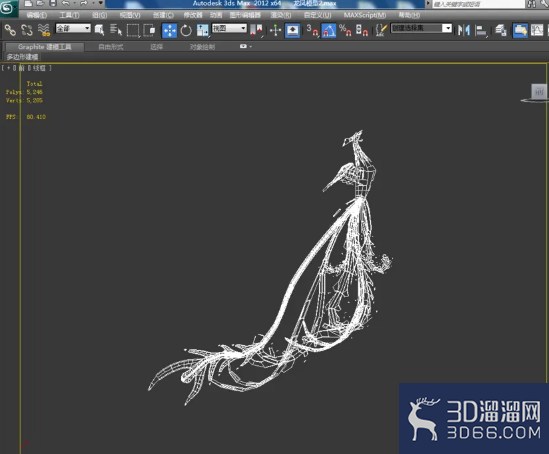This screenshot has height=454, width=549.
Task: Toggle the Angle Snap button
Action: (x=329, y=30)
